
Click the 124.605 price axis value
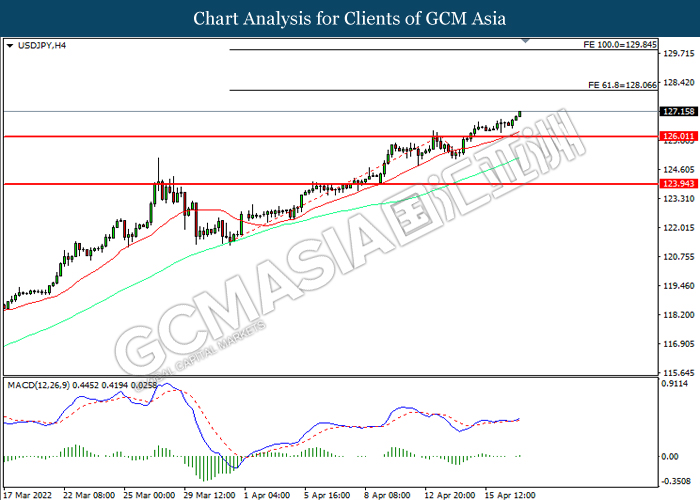pos(679,170)
